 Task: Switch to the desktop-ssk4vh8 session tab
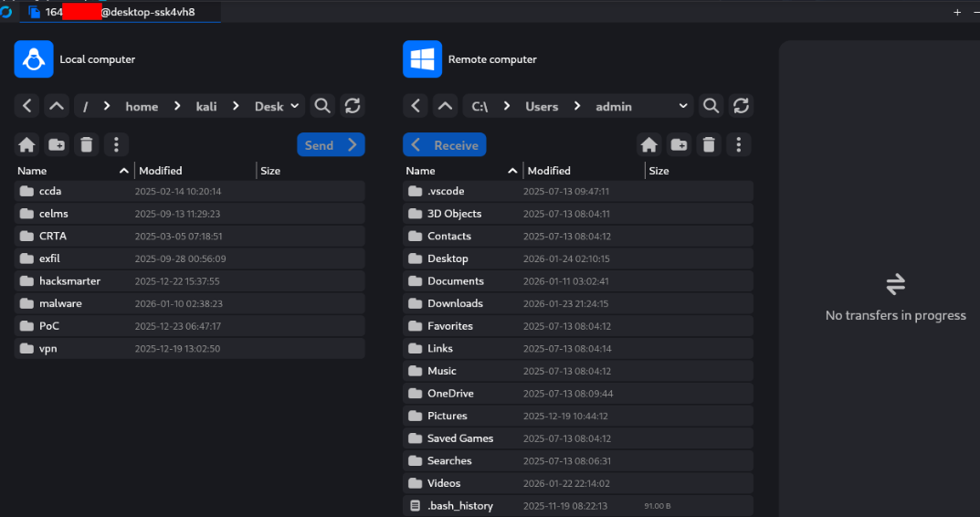pyautogui.click(x=120, y=12)
